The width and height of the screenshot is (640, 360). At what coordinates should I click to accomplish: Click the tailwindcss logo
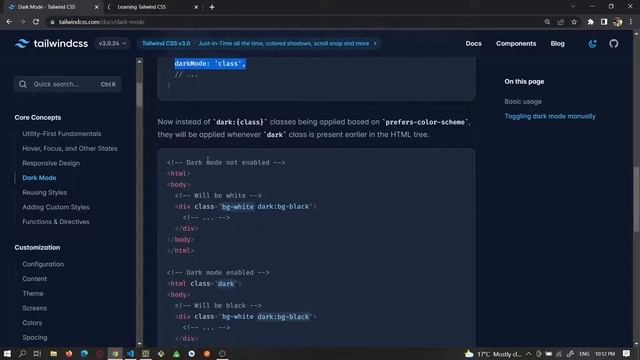coord(51,43)
